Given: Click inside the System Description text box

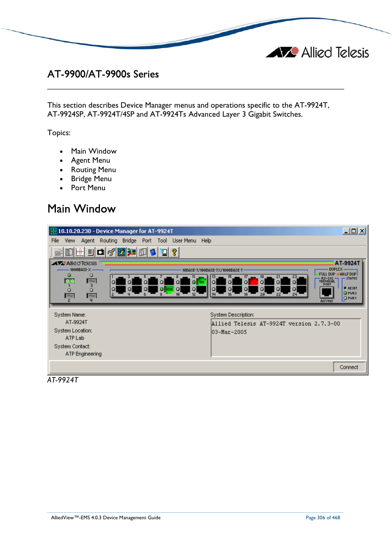Looking at the screenshot, I should tap(286, 338).
